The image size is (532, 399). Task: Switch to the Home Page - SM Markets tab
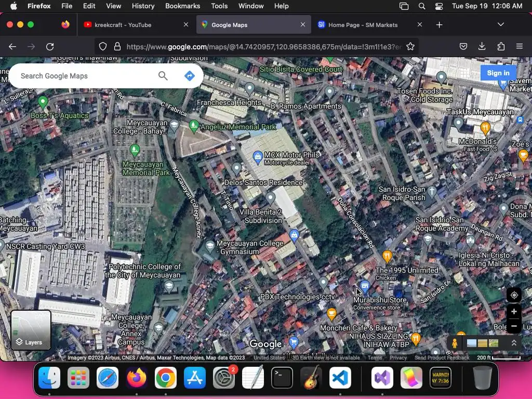[x=370, y=25]
